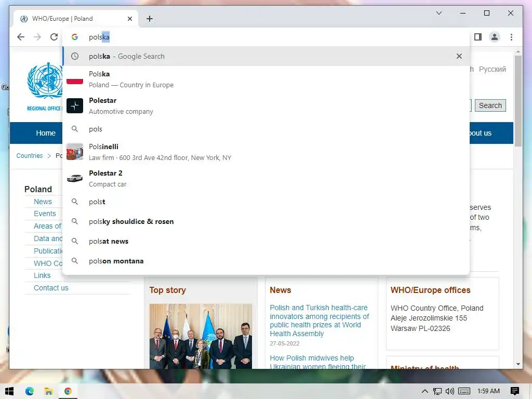Click the scrollbar down arrow
The image size is (532, 399).
(x=518, y=364)
